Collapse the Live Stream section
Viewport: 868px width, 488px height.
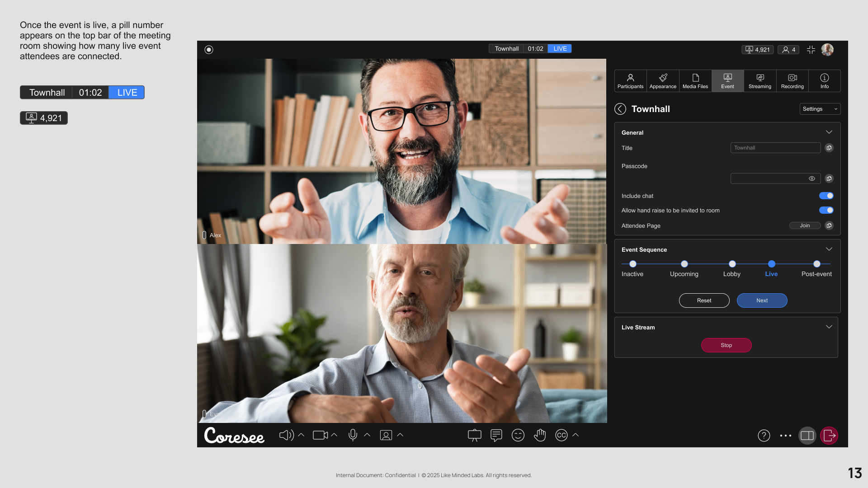point(829,327)
